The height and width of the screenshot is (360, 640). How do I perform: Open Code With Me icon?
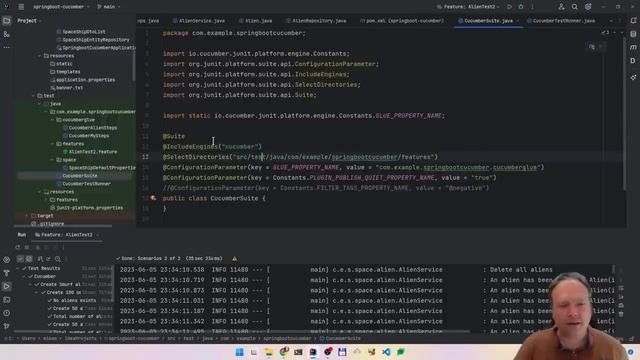click(561, 7)
